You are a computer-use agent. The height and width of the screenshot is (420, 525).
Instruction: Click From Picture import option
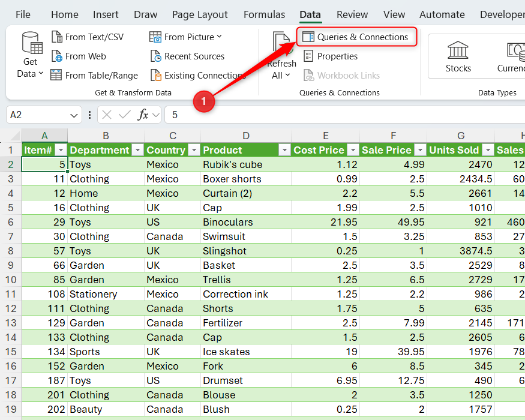pyautogui.click(x=185, y=37)
